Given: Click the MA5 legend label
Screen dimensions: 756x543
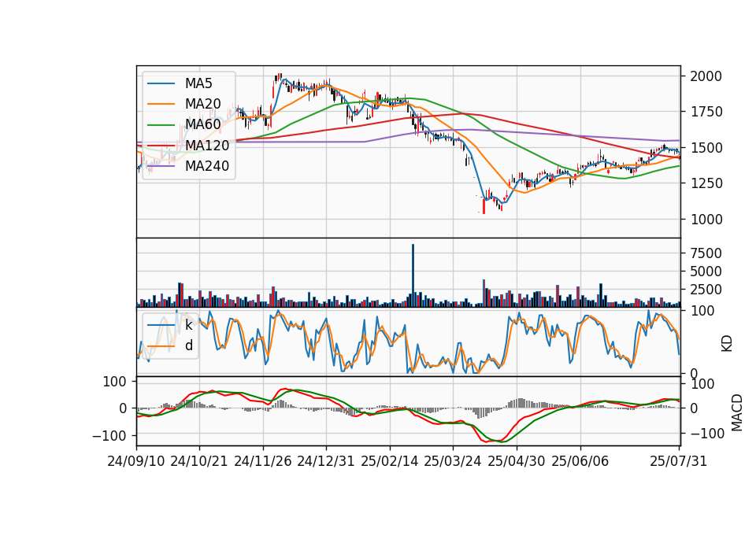Looking at the screenshot, I should pos(198,83).
